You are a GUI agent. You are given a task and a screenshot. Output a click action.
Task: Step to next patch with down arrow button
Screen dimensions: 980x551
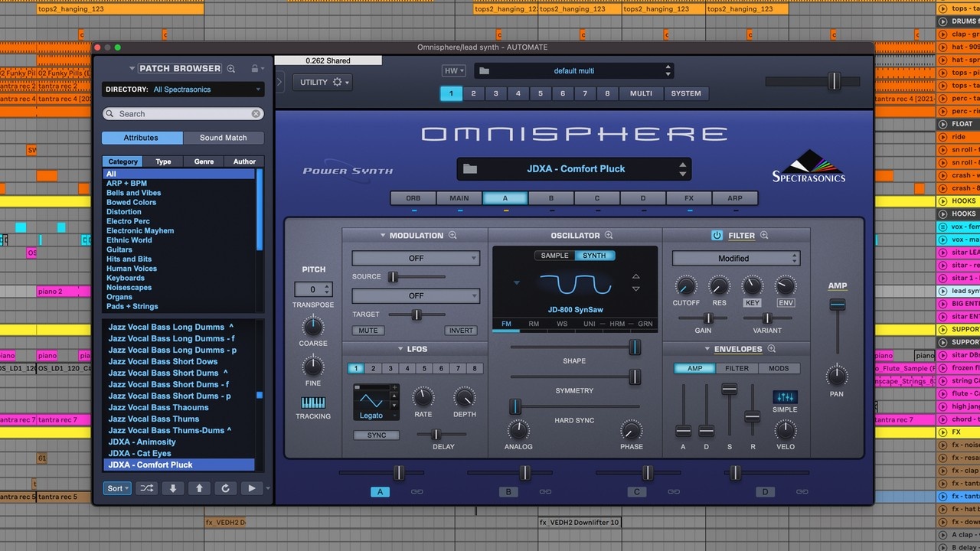coord(172,488)
